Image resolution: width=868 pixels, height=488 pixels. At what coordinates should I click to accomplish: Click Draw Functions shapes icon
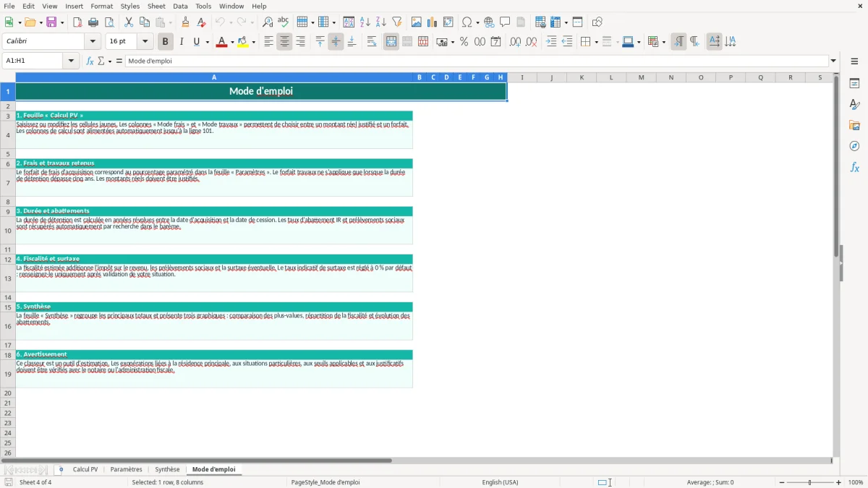click(597, 22)
